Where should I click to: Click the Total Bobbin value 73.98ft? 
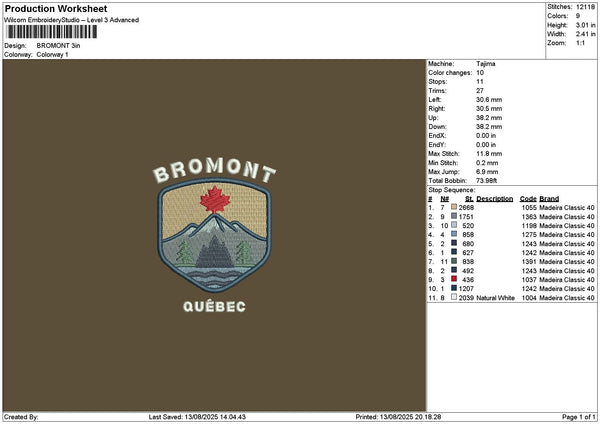click(x=486, y=181)
